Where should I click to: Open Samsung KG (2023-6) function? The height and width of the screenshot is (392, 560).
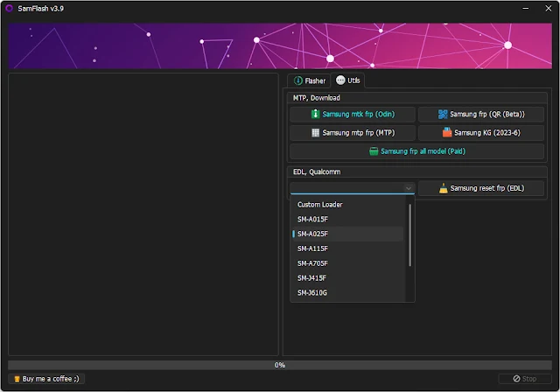(x=481, y=133)
